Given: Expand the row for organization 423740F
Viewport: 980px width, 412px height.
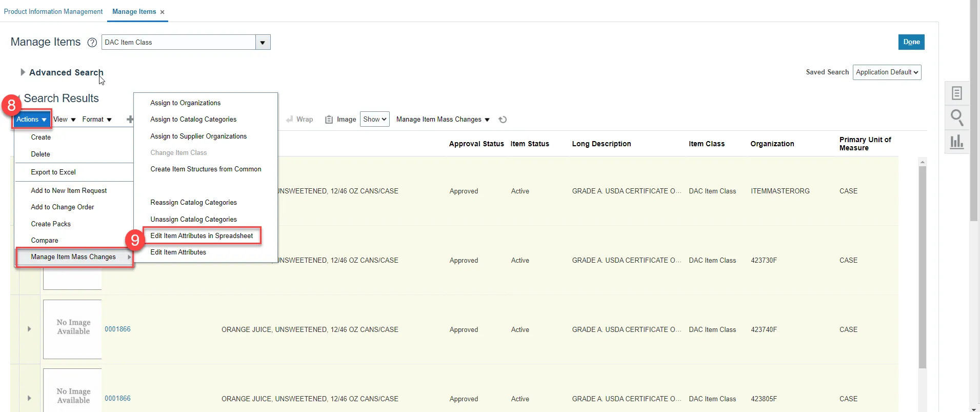Looking at the screenshot, I should [x=29, y=329].
